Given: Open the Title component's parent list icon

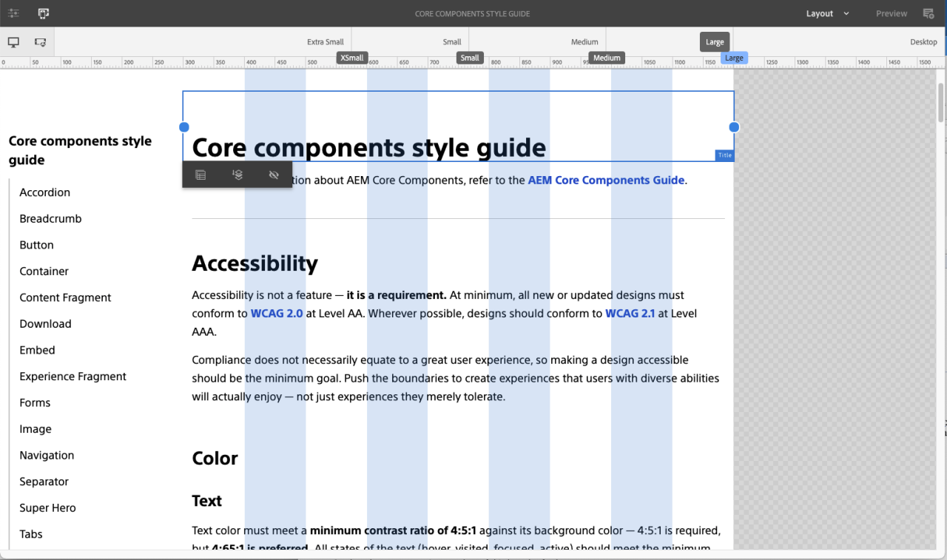Looking at the screenshot, I should click(x=200, y=175).
